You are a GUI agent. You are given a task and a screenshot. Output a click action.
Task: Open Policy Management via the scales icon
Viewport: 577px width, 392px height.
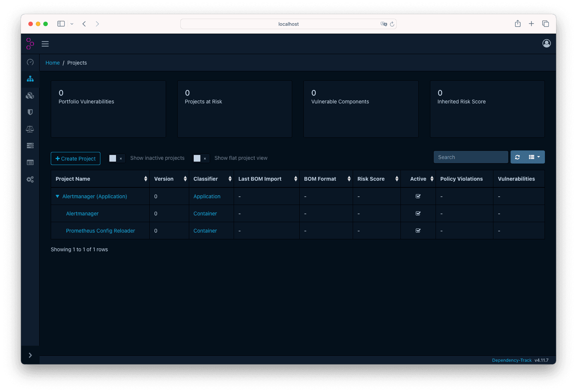pos(30,129)
